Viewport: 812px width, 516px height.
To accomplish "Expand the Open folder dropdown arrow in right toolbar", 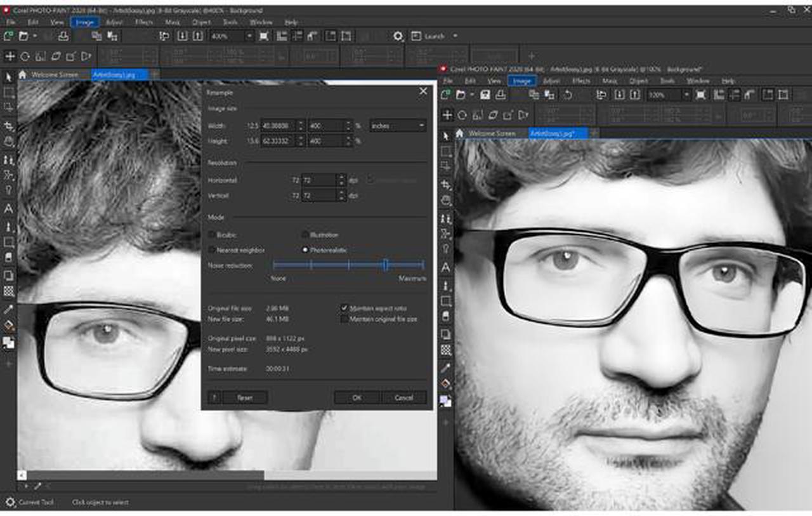I will tap(471, 95).
